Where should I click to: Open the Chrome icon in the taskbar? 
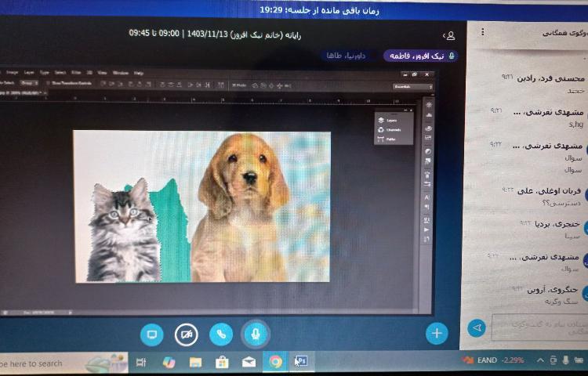(x=275, y=361)
